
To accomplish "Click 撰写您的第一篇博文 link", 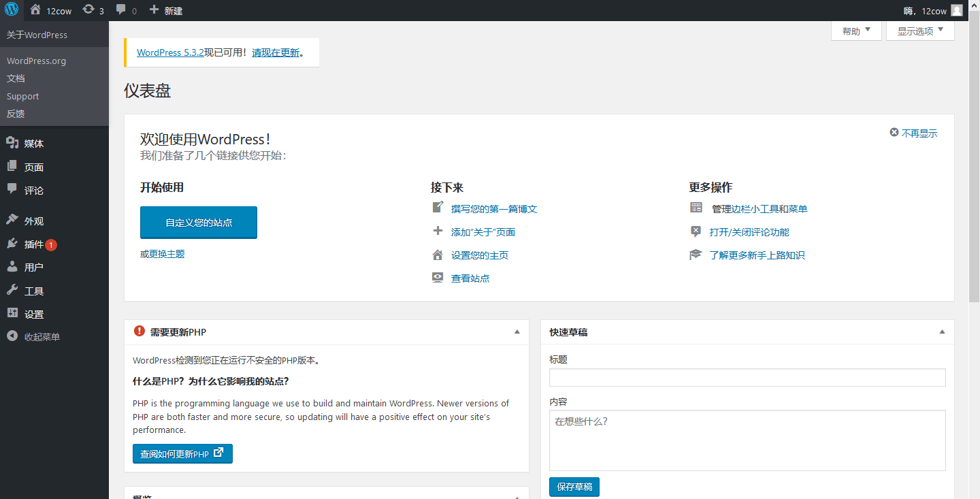I will 494,209.
